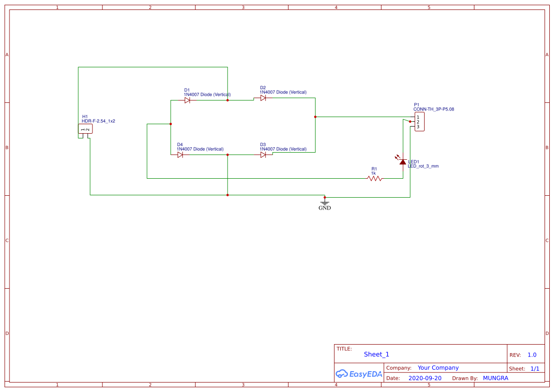The width and height of the screenshot is (555, 392).
Task: Click pin 2 inside the H1 header
Action: 88,130
